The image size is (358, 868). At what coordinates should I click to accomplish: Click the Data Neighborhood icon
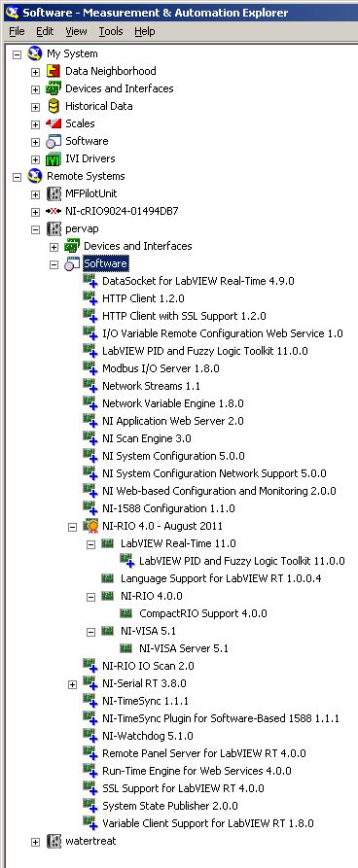click(x=54, y=71)
